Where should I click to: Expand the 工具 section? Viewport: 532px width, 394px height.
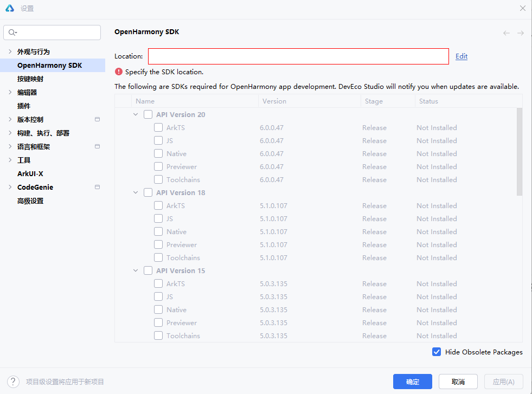point(10,160)
